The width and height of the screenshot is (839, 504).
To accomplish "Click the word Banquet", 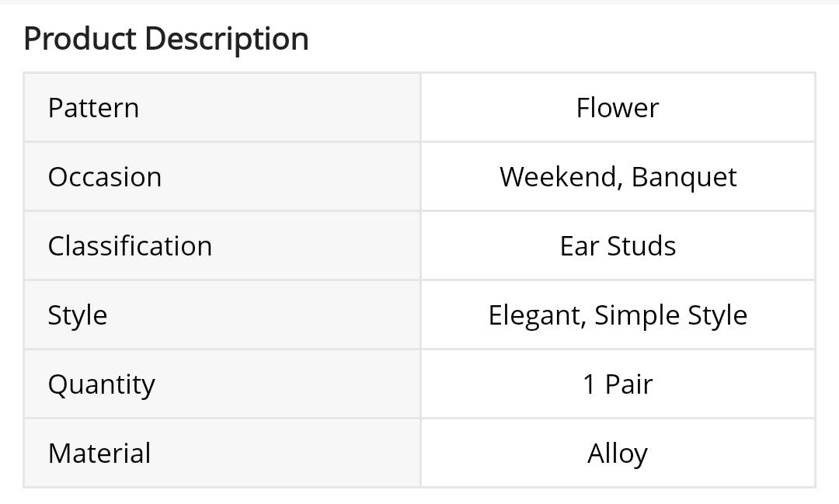I will pyautogui.click(x=684, y=177).
